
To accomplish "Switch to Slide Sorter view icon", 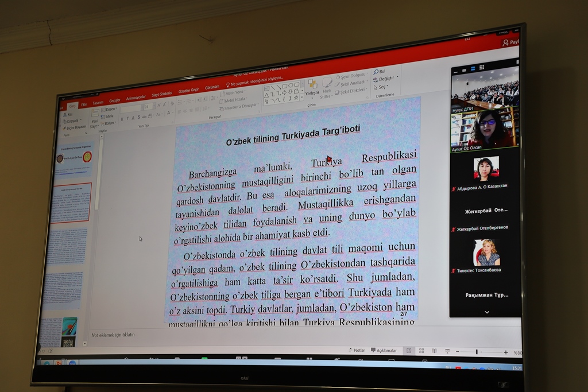I will point(421,351).
